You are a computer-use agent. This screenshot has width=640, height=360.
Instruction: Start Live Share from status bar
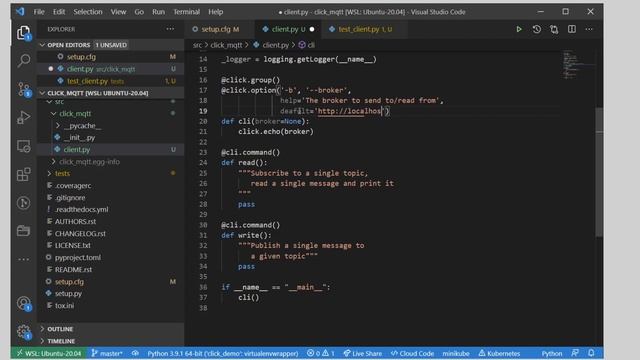362,353
